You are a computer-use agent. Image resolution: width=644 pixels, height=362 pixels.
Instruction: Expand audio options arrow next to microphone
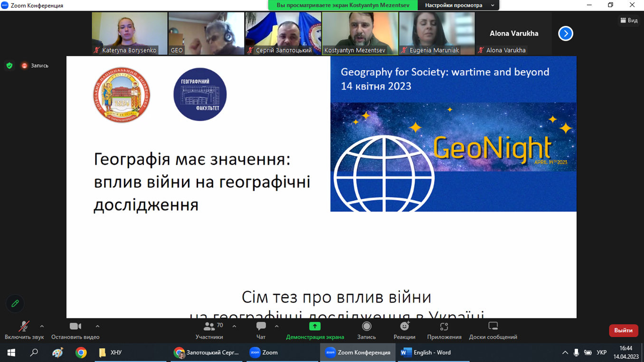42,326
